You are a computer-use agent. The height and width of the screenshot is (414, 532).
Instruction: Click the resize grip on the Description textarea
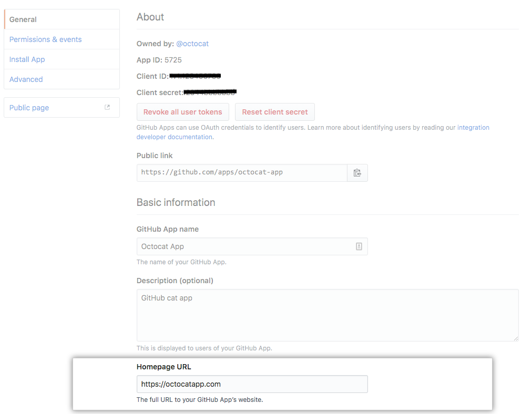(x=515, y=339)
